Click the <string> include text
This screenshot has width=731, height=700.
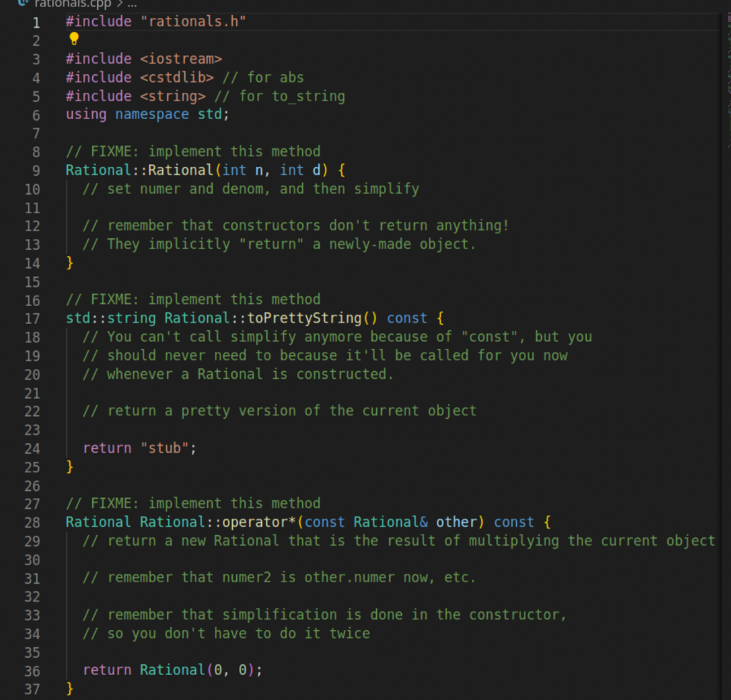click(x=173, y=96)
